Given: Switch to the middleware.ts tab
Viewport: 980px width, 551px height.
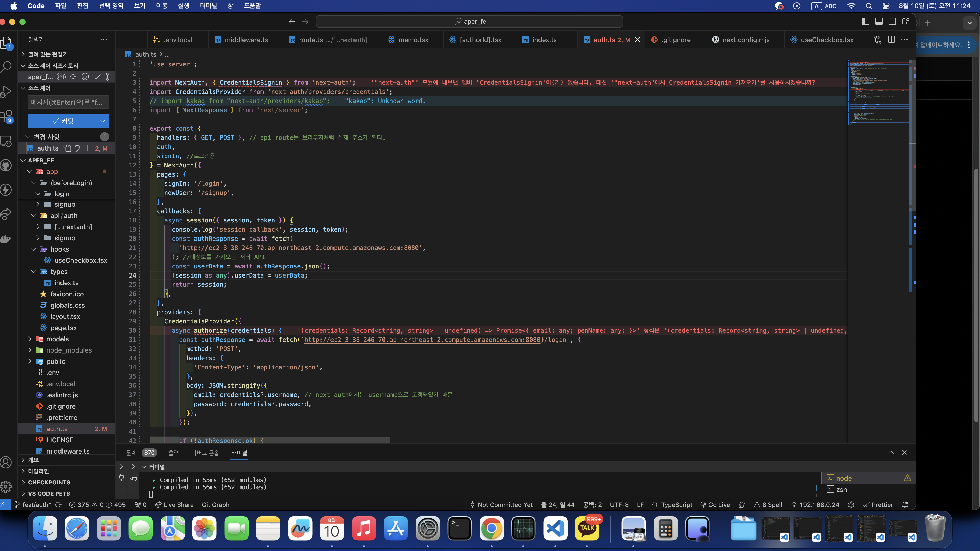Looking at the screenshot, I should click(x=246, y=40).
